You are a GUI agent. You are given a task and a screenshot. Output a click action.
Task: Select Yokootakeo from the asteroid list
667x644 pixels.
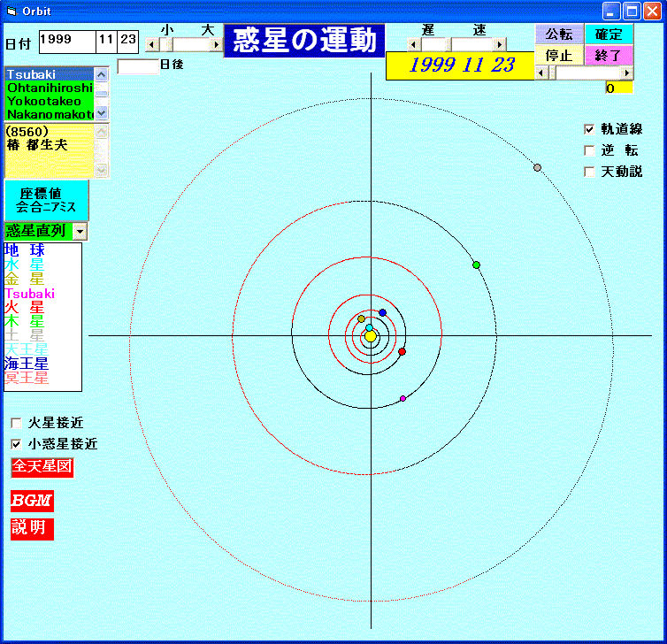coord(44,101)
